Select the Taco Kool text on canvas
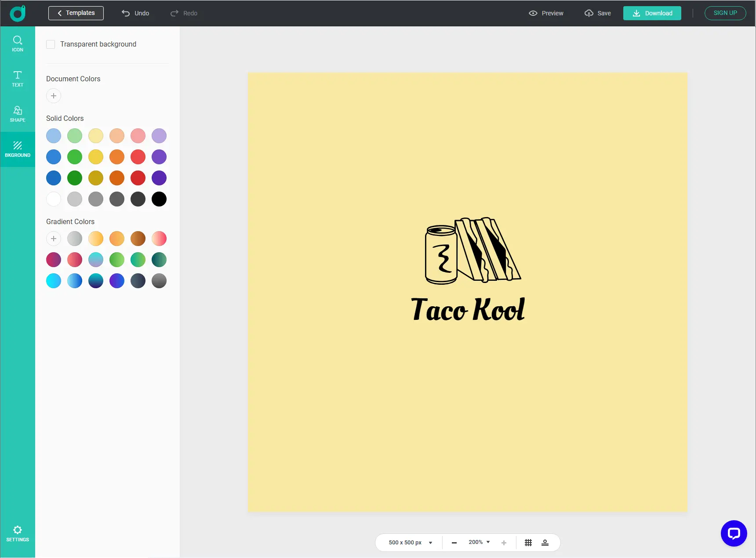The height and width of the screenshot is (558, 756). [468, 309]
